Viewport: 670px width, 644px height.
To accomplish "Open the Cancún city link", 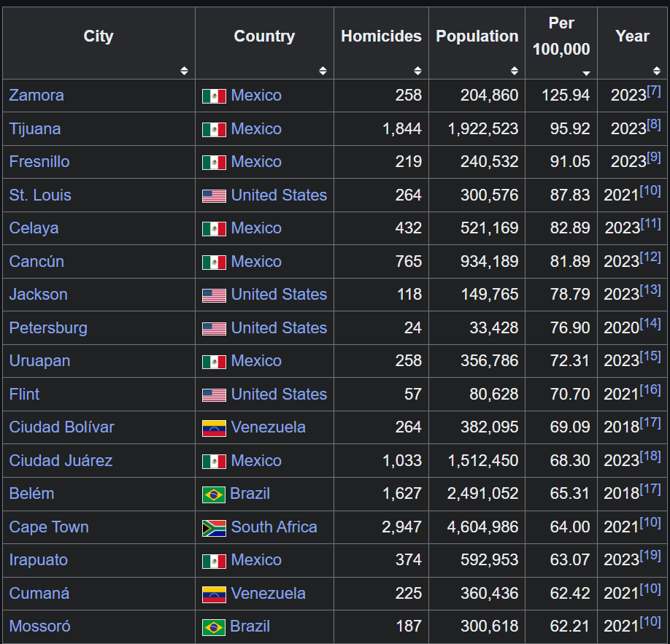I will 36,261.
